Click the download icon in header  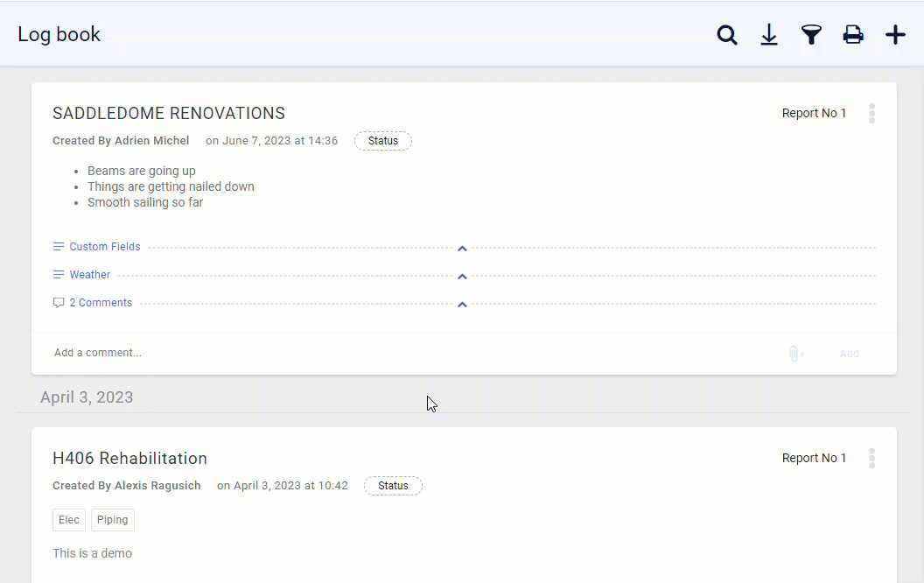click(x=769, y=35)
